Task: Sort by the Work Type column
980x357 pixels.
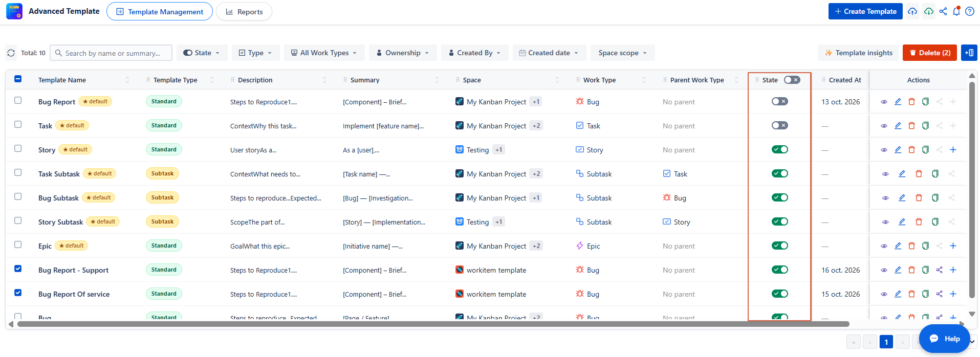Action: 644,80
